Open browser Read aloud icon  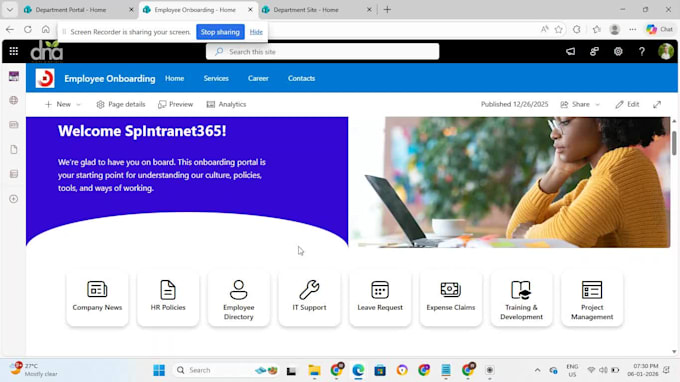[544, 29]
